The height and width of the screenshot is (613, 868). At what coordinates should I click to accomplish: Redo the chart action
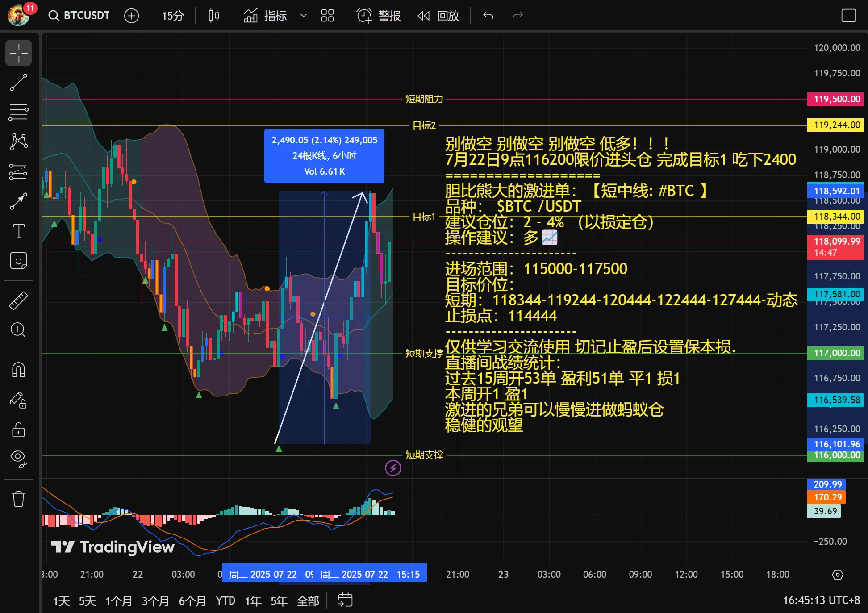pyautogui.click(x=517, y=16)
